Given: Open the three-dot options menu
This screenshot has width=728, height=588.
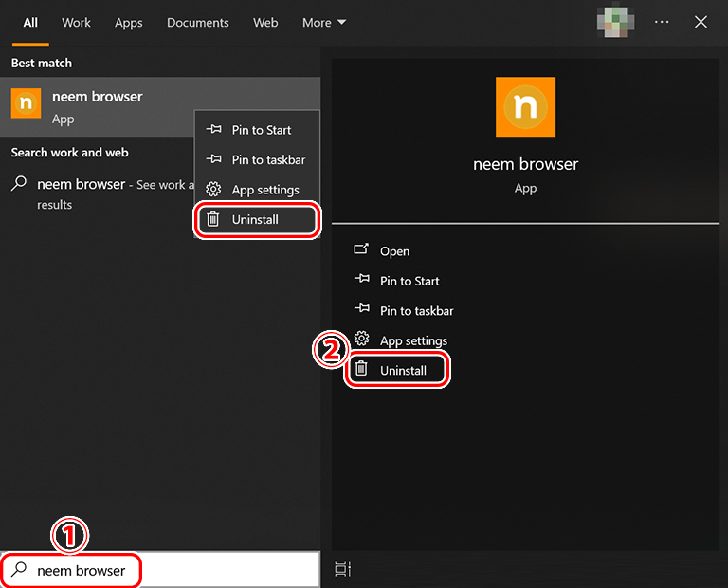Looking at the screenshot, I should [662, 22].
